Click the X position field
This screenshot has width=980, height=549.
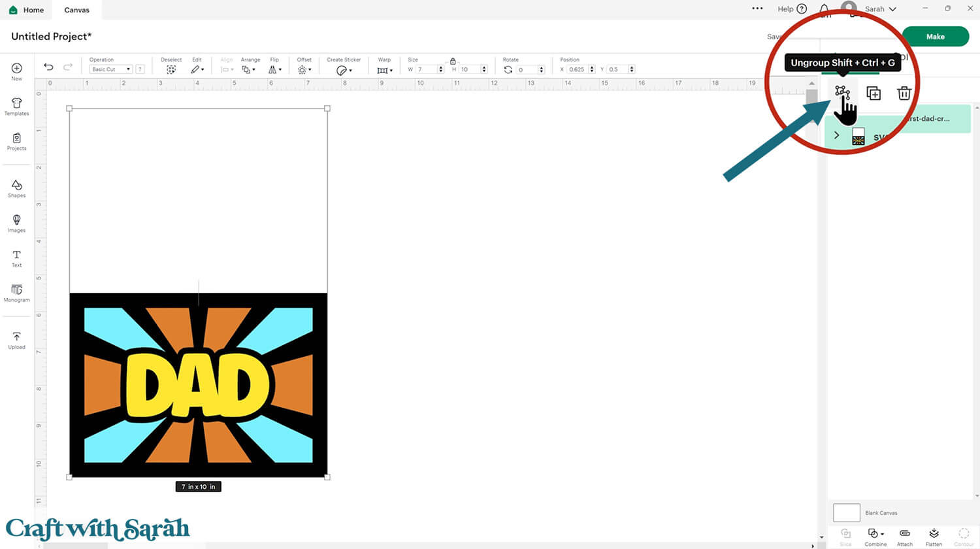(x=578, y=69)
